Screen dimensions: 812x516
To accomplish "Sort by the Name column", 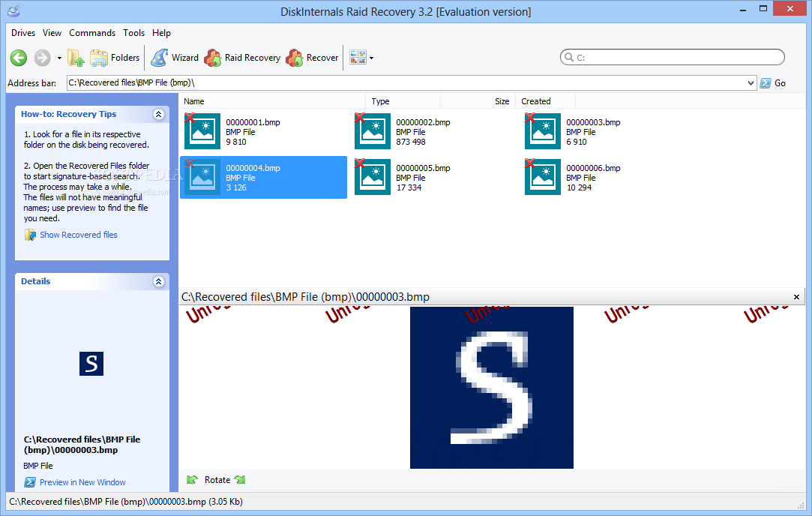I will click(x=273, y=101).
